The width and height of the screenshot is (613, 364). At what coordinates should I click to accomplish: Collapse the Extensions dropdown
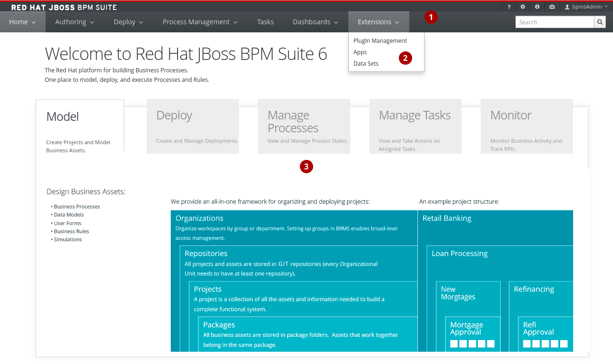(x=378, y=22)
